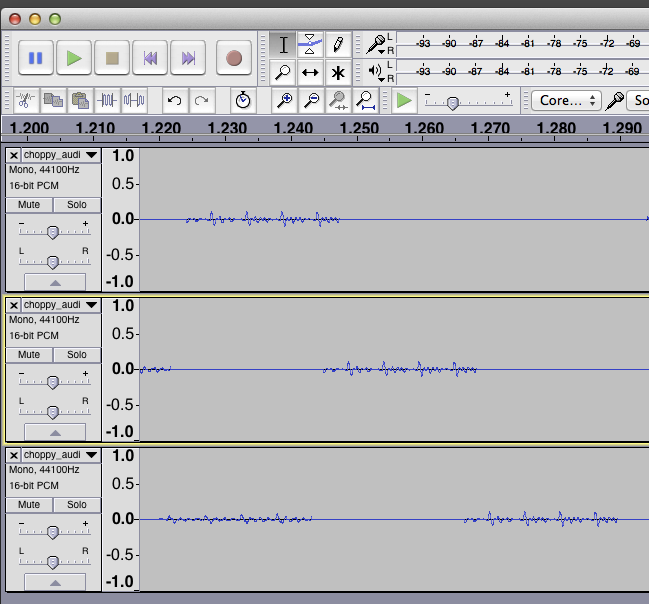Zoom out with the minus magnifier
This screenshot has height=604, width=649.
311,100
